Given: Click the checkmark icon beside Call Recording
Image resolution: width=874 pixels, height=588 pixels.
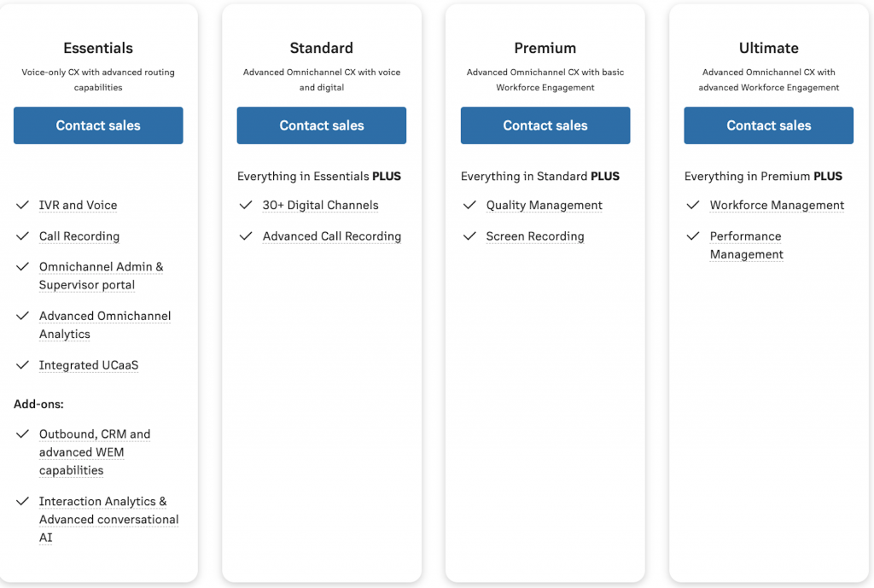Looking at the screenshot, I should pyautogui.click(x=23, y=236).
